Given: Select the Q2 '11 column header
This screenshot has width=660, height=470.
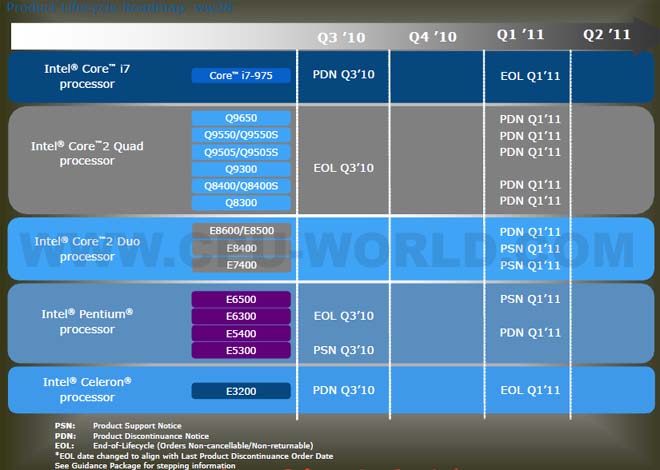Looking at the screenshot, I should [x=607, y=35].
